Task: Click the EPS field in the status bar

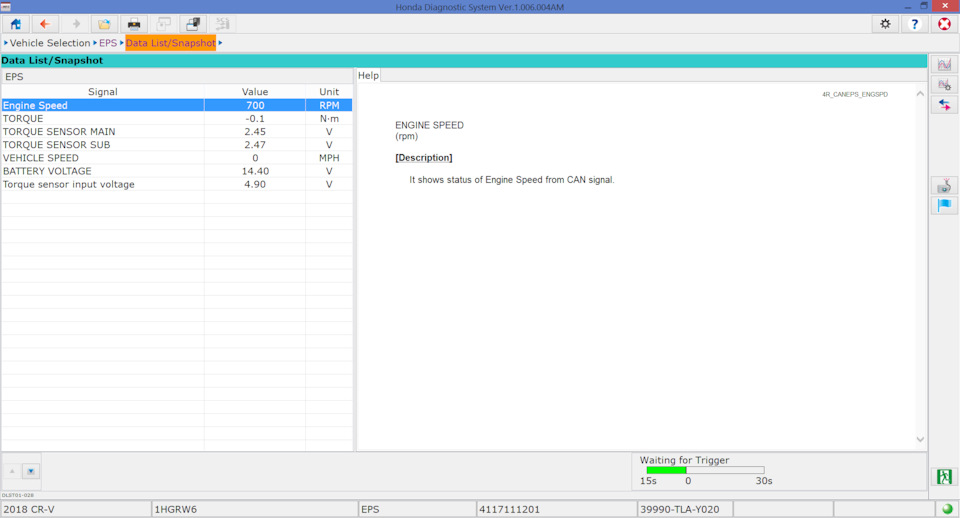Action: (x=417, y=509)
